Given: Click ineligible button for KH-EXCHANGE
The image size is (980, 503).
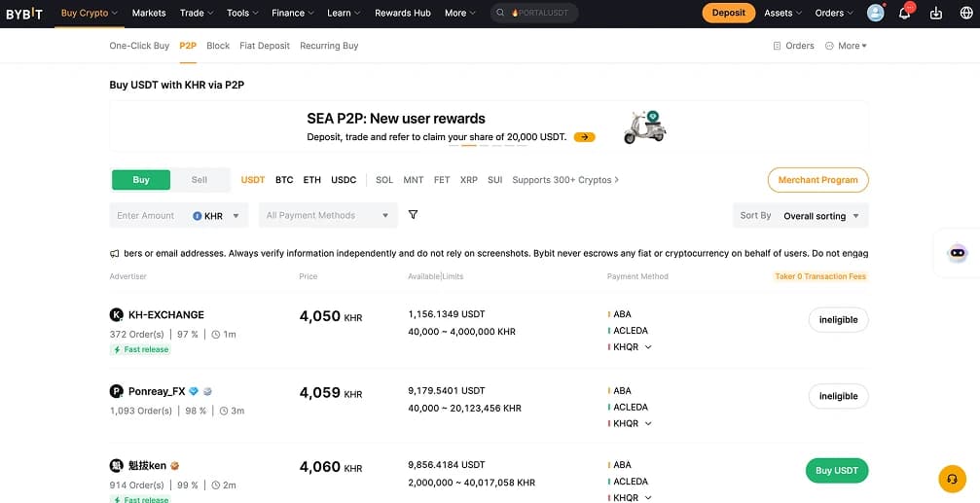Looking at the screenshot, I should (839, 320).
